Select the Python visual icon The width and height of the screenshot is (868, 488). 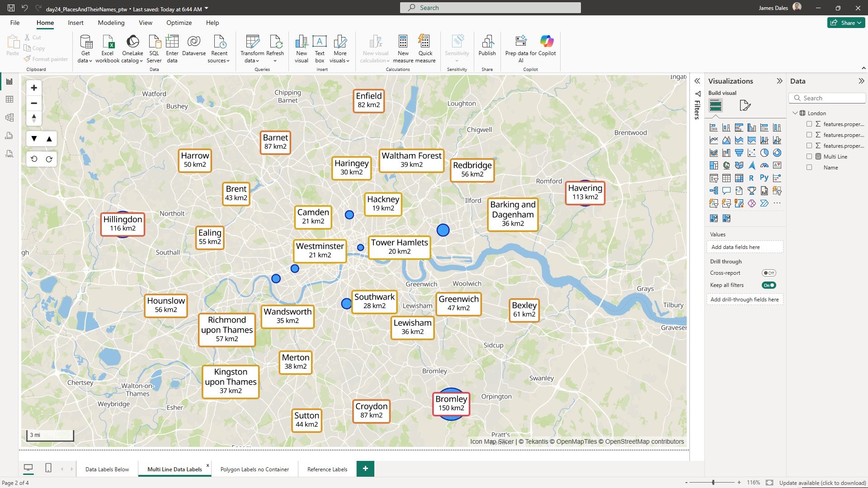(764, 178)
